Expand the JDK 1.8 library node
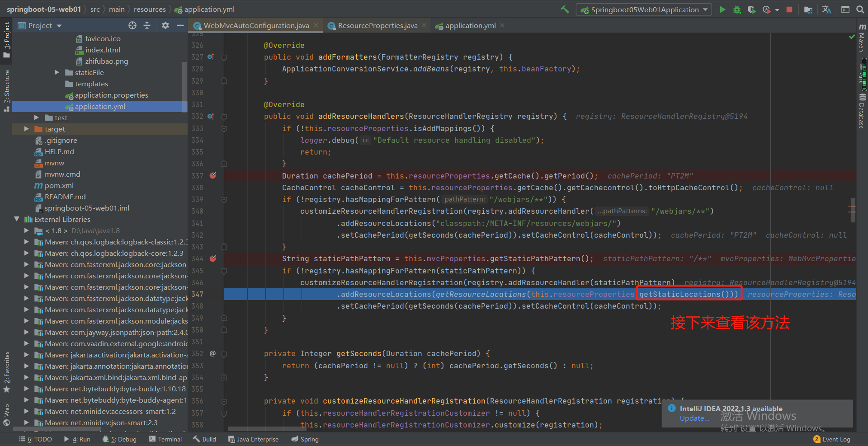 27,230
